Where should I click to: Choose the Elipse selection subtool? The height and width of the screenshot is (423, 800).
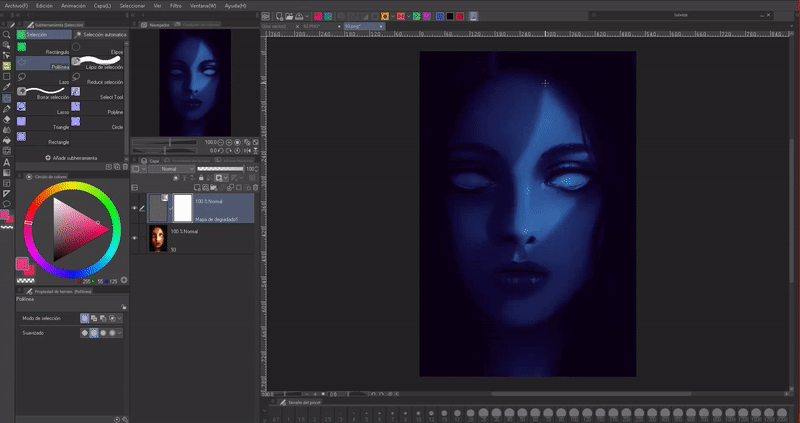tap(104, 48)
